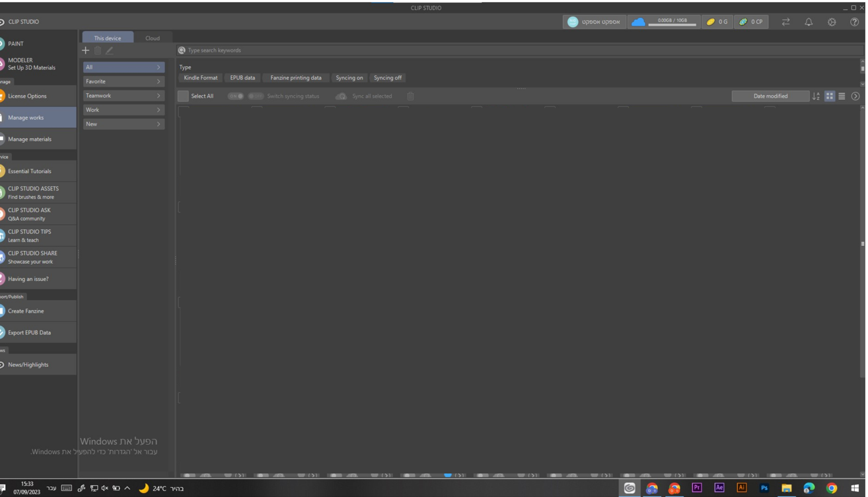Open CLIP STUDIO TIPS Learn & teach
Screen dimensions: 868x497
point(38,236)
